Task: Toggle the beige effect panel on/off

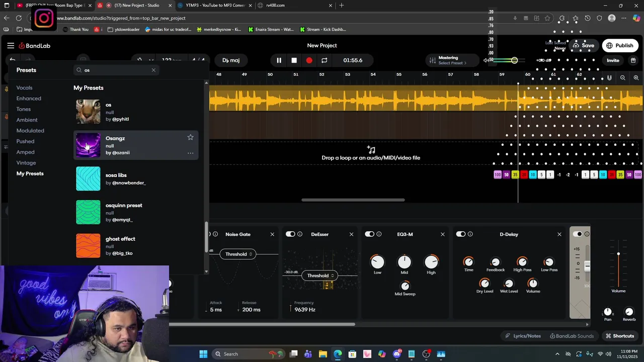Action: tap(577, 234)
